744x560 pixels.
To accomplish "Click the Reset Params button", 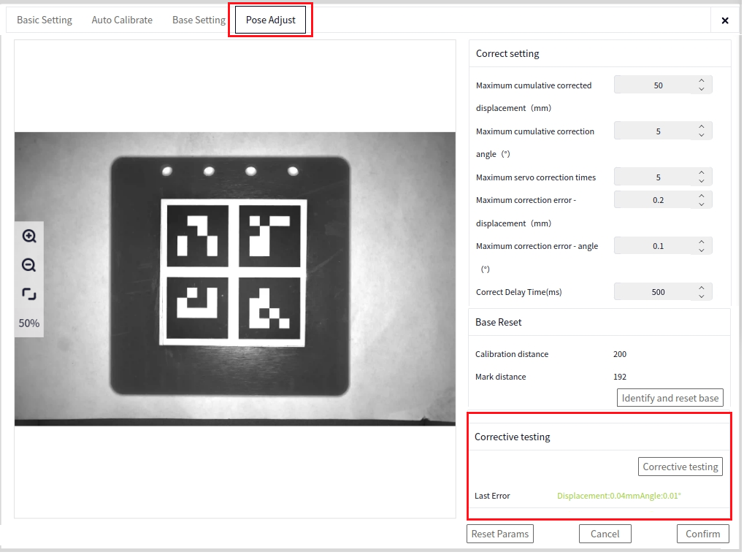I will click(x=500, y=534).
